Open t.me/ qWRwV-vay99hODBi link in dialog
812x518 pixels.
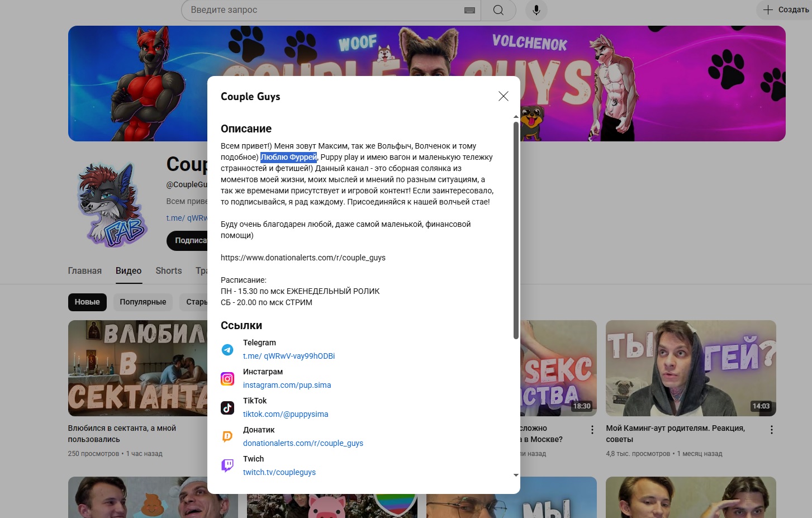click(x=289, y=356)
